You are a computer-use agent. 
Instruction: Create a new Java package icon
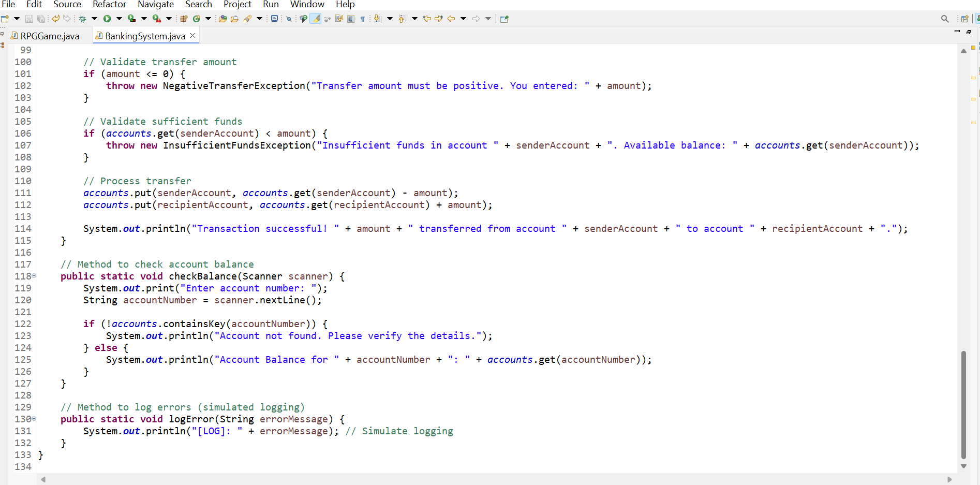coord(184,19)
